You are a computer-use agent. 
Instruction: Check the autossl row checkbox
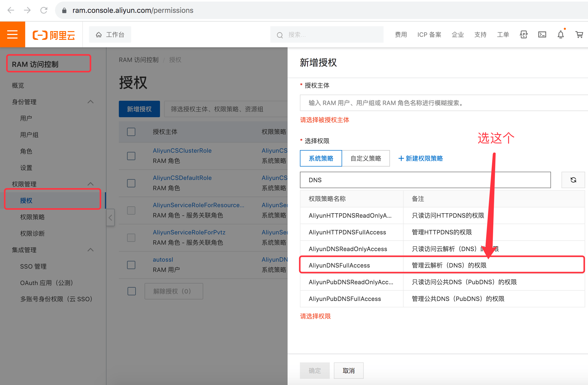click(x=131, y=265)
